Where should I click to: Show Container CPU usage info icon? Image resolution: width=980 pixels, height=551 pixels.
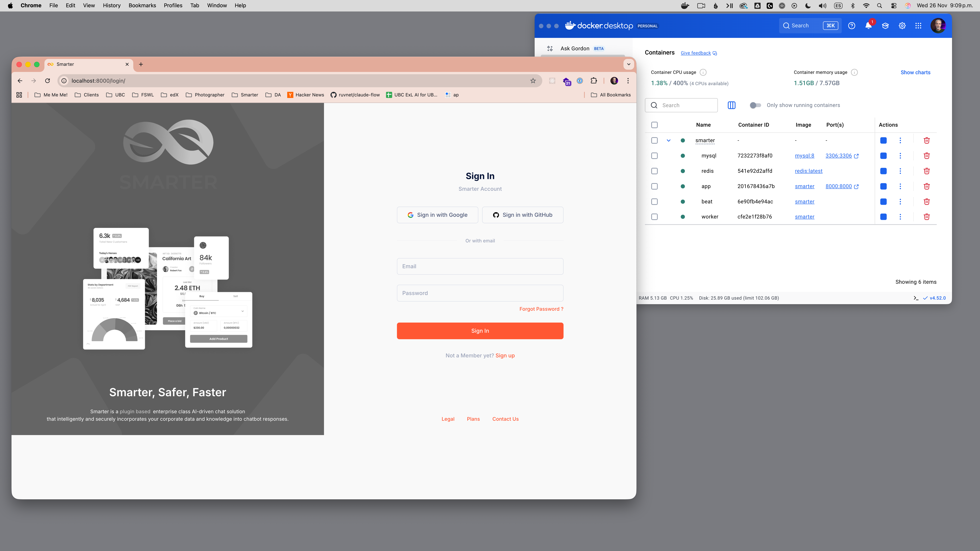(703, 72)
